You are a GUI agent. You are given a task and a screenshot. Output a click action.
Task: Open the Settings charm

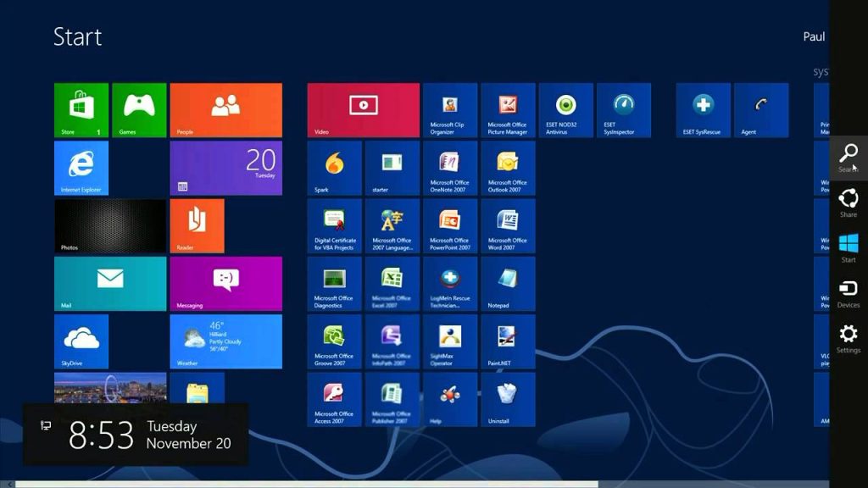(848, 339)
